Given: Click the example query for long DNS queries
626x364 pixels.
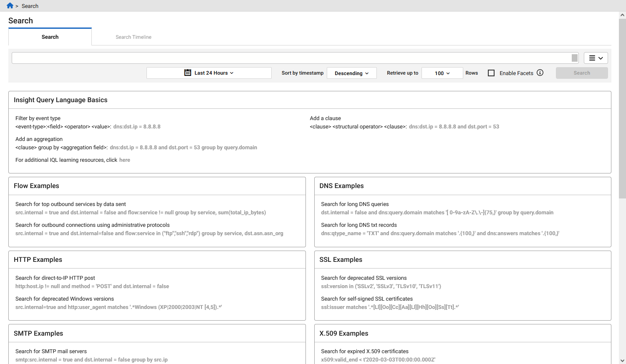Looking at the screenshot, I should (437, 212).
